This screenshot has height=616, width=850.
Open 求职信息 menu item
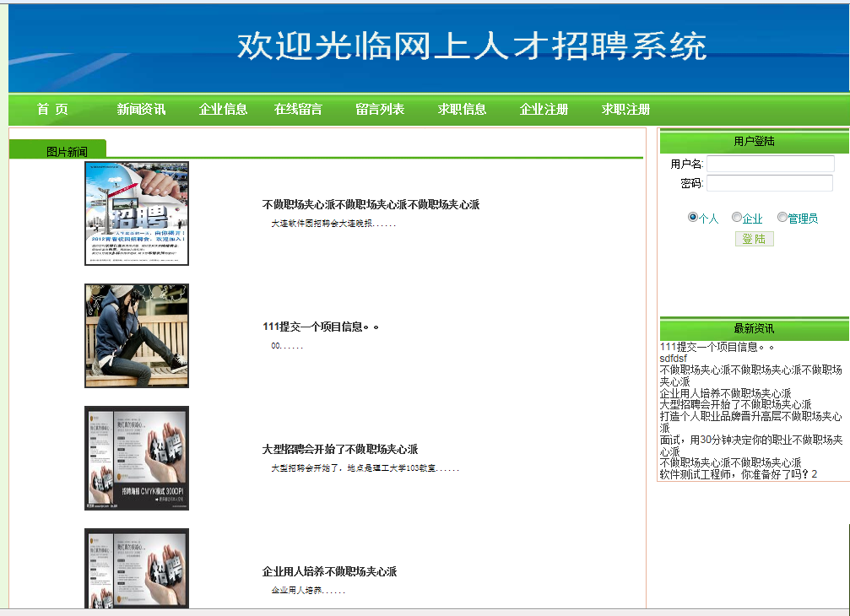(462, 110)
